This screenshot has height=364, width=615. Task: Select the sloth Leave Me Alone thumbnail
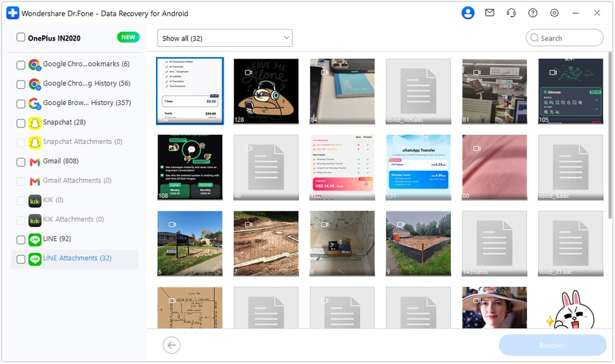pos(266,91)
